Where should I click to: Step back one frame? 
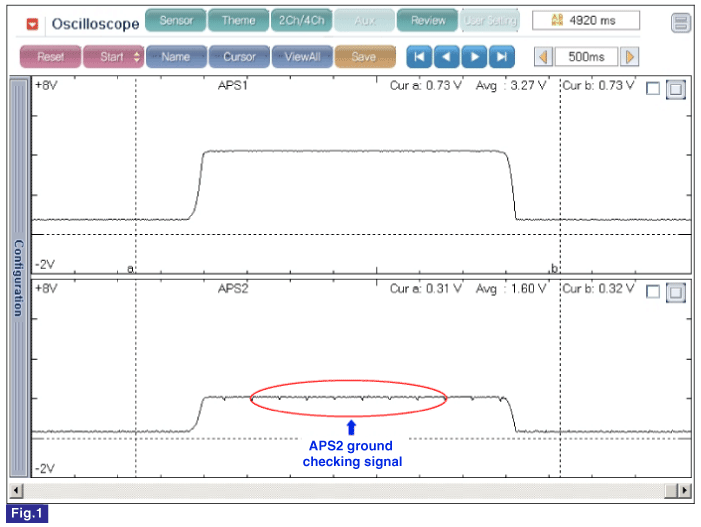pos(446,57)
